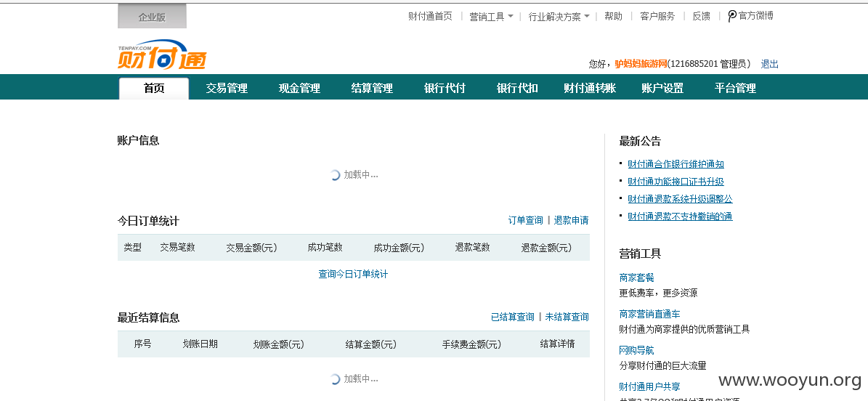Open announcement 财付通退款不支持撤销的通
This screenshot has height=401, width=868.
(681, 216)
